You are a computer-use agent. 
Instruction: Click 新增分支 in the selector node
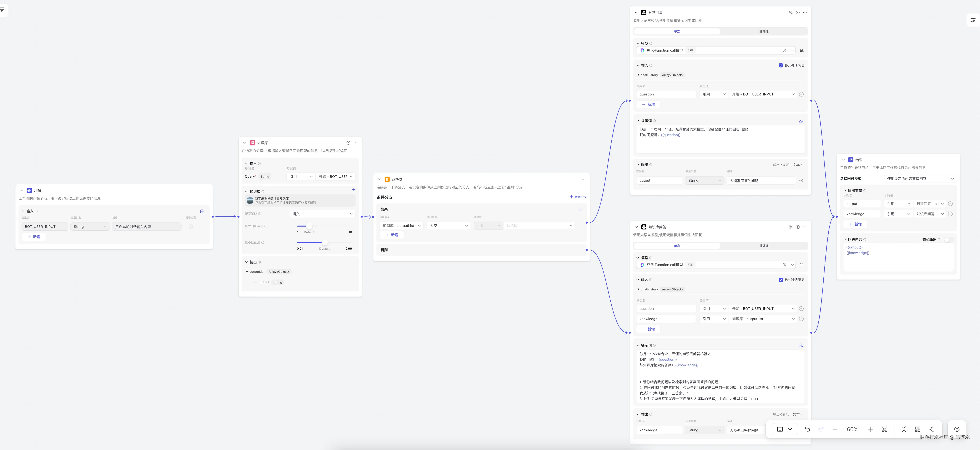pos(578,197)
